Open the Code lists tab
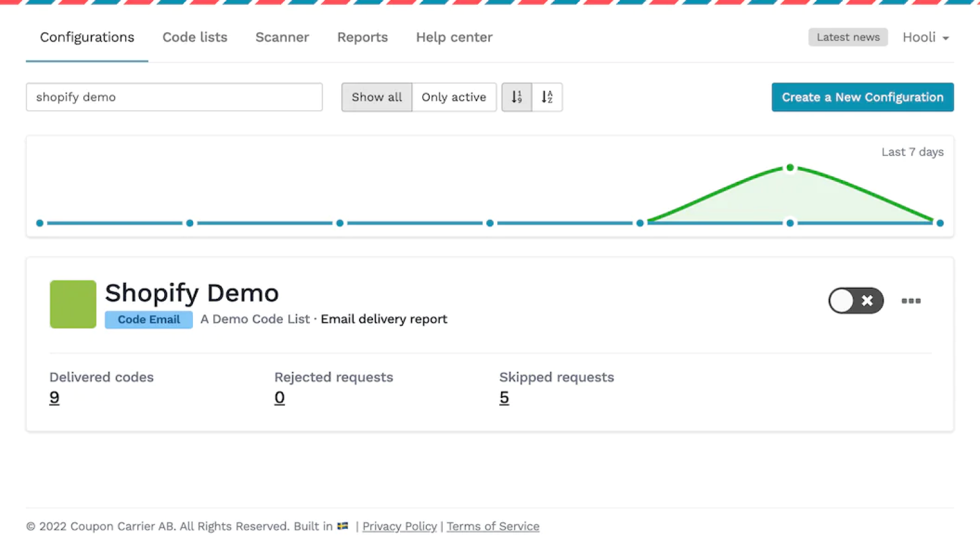980x551 pixels. point(195,37)
